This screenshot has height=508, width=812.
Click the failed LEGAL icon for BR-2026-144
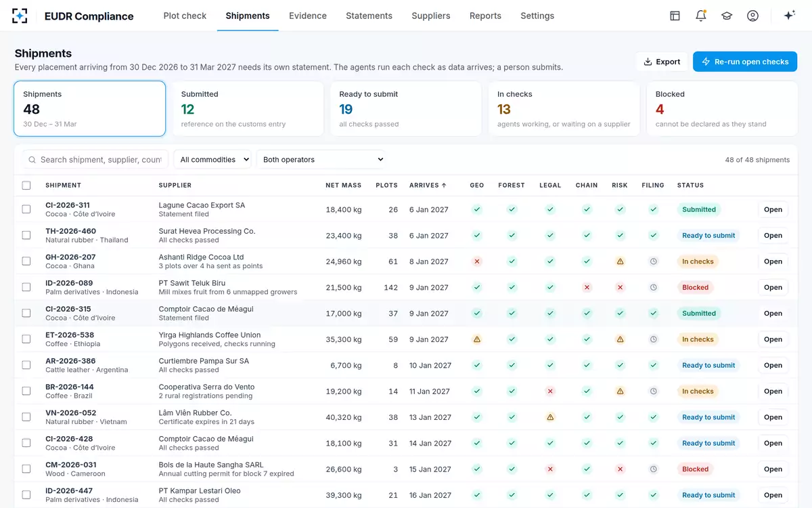pyautogui.click(x=550, y=391)
